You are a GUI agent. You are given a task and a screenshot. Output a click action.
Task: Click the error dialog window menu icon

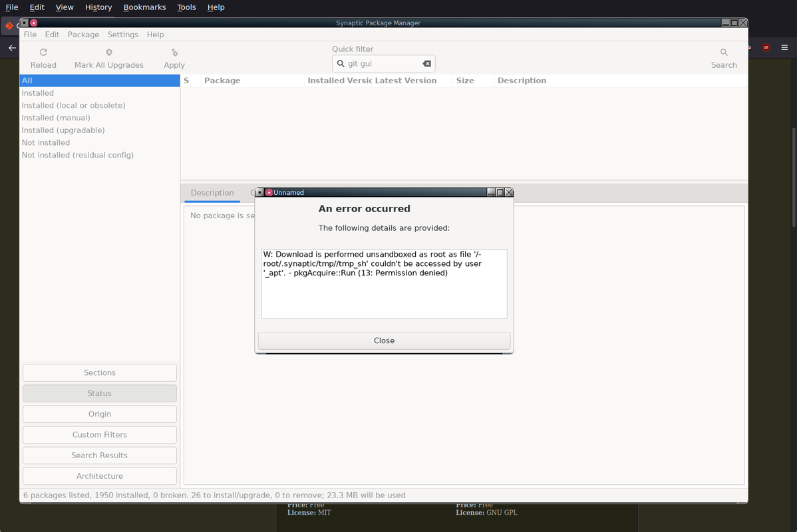[x=259, y=193]
